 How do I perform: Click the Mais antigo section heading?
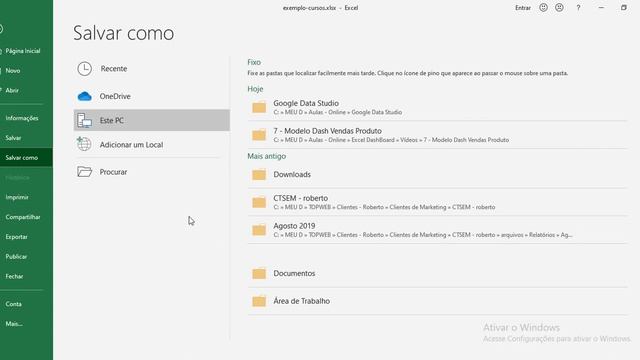click(x=267, y=156)
